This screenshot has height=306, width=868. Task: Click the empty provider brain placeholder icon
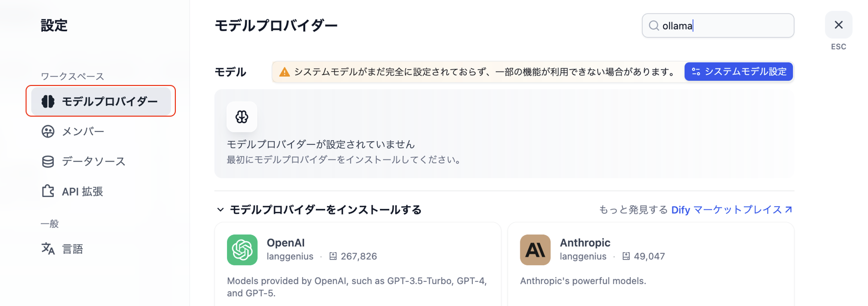pos(242,117)
